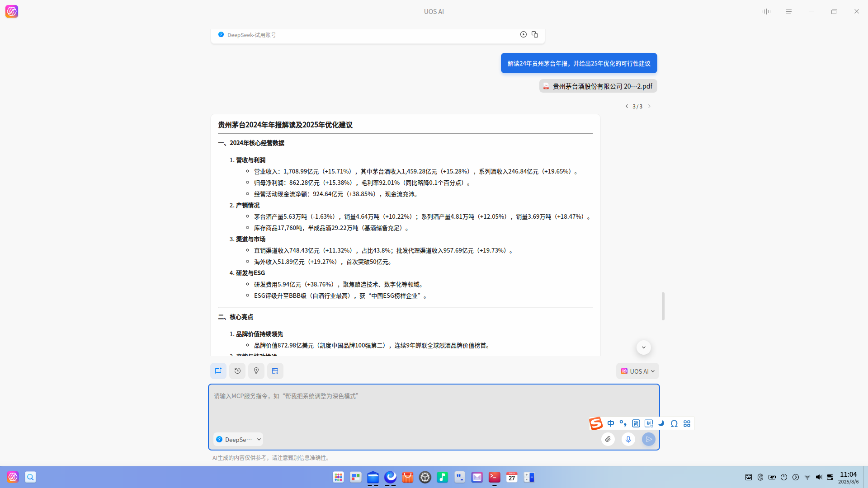868x488 pixels.
Task: Click the voice waveform icon in titlebar
Action: (766, 11)
